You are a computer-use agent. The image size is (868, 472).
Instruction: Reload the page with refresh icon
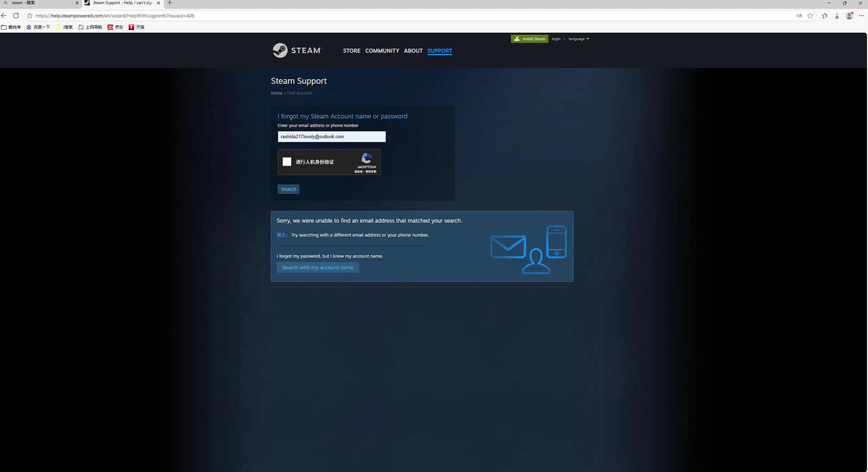pos(16,16)
